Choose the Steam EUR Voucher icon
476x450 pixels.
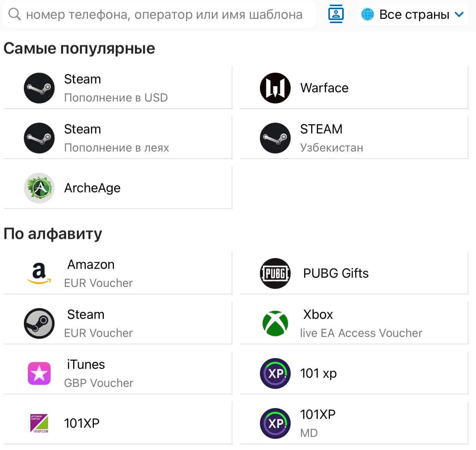[x=39, y=323]
